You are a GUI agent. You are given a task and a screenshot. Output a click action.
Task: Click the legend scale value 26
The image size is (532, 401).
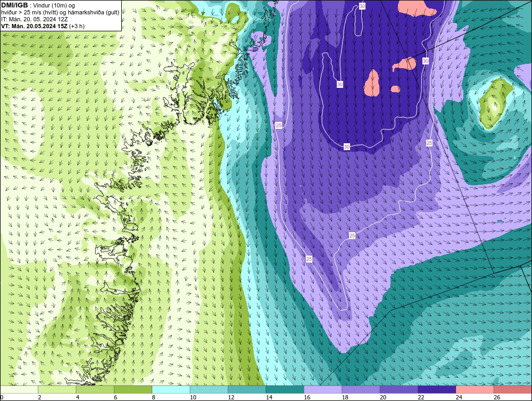click(x=497, y=397)
